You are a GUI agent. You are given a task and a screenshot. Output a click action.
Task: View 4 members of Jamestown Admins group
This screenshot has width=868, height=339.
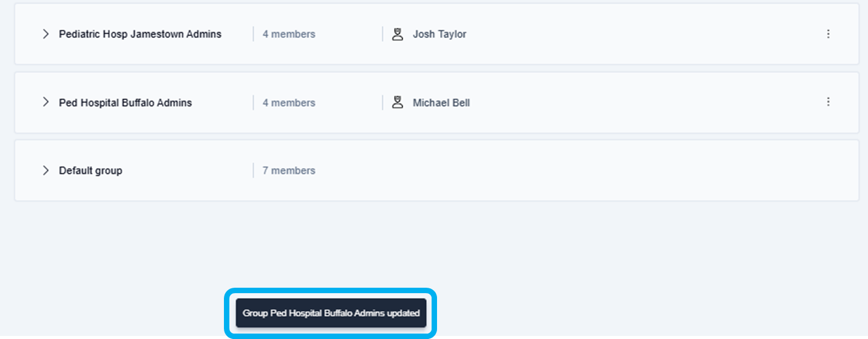click(289, 34)
